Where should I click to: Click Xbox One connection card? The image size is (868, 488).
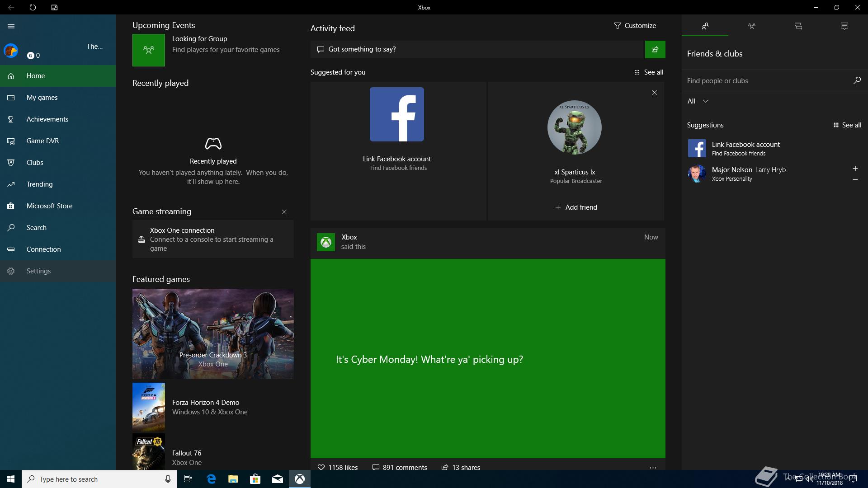click(x=213, y=239)
